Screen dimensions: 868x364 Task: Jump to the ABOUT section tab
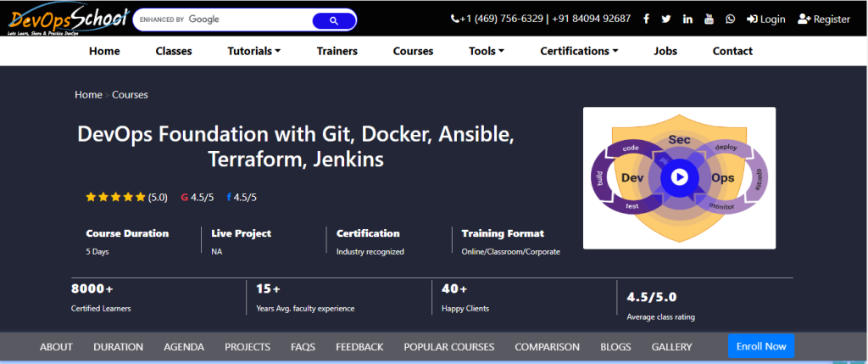(x=57, y=347)
